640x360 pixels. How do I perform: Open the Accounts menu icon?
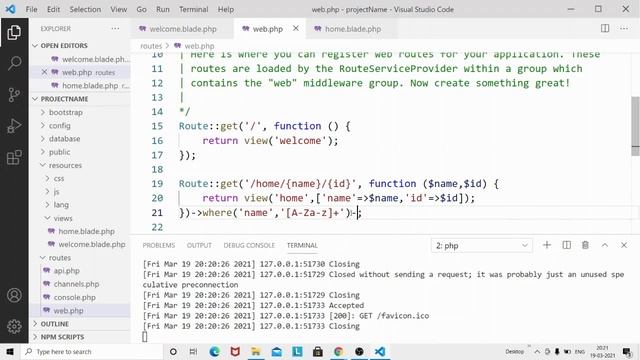pos(14,295)
